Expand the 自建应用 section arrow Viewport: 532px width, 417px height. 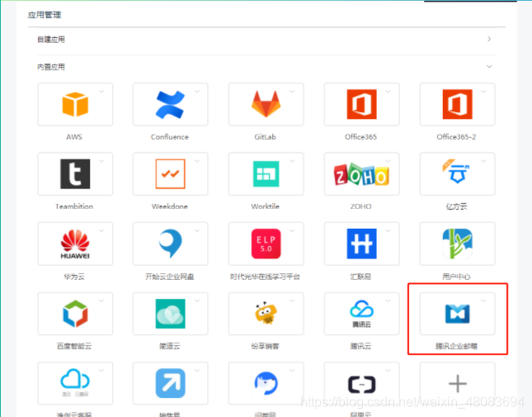pos(489,39)
